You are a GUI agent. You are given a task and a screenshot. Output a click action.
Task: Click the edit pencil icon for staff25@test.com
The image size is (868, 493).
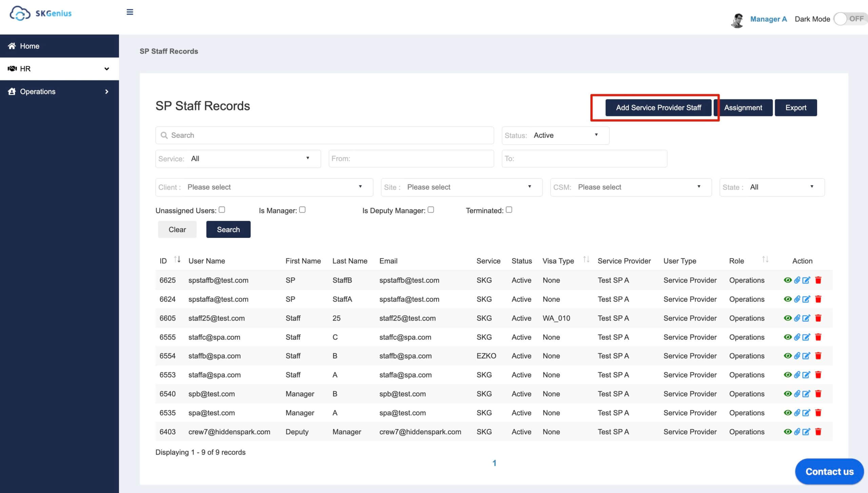click(x=806, y=318)
